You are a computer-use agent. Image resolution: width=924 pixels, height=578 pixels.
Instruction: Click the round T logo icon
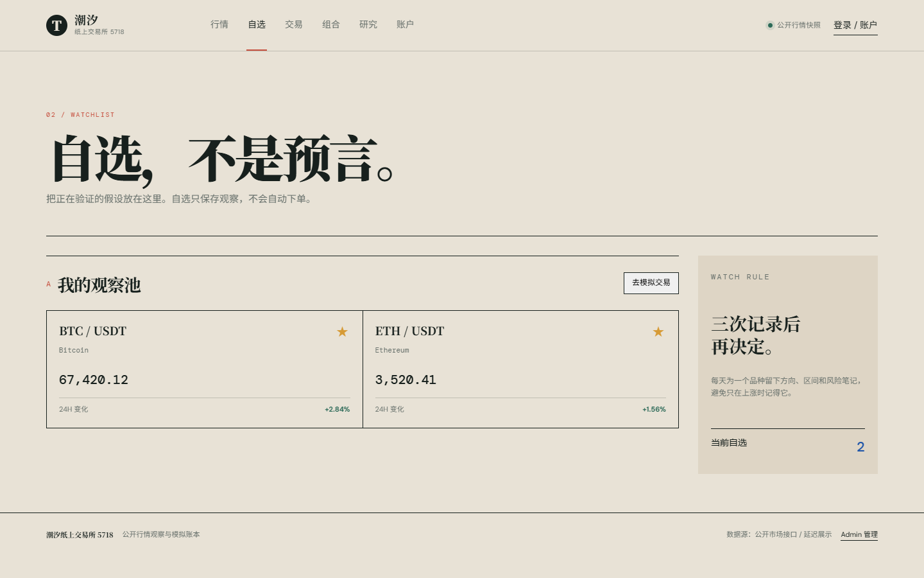coord(56,25)
